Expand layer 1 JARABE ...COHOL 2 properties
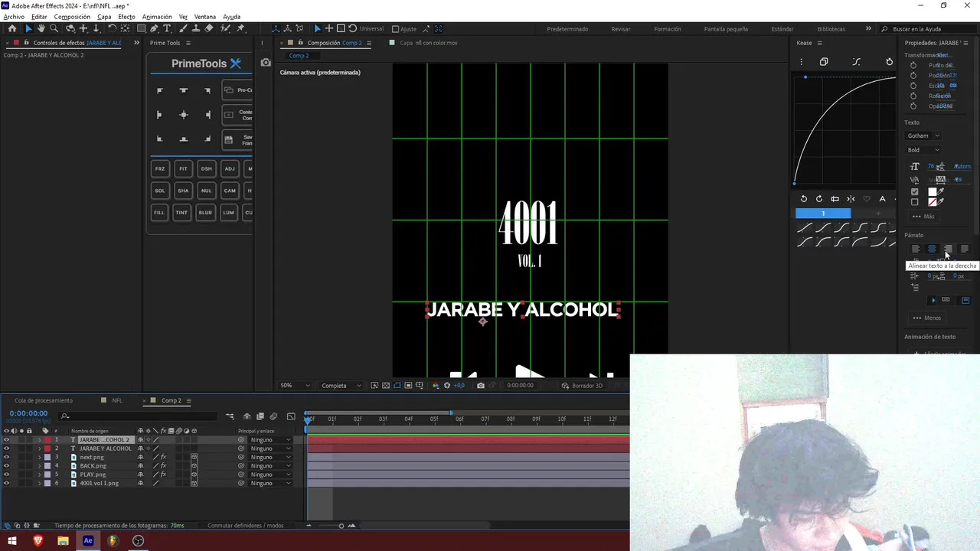 (39, 440)
